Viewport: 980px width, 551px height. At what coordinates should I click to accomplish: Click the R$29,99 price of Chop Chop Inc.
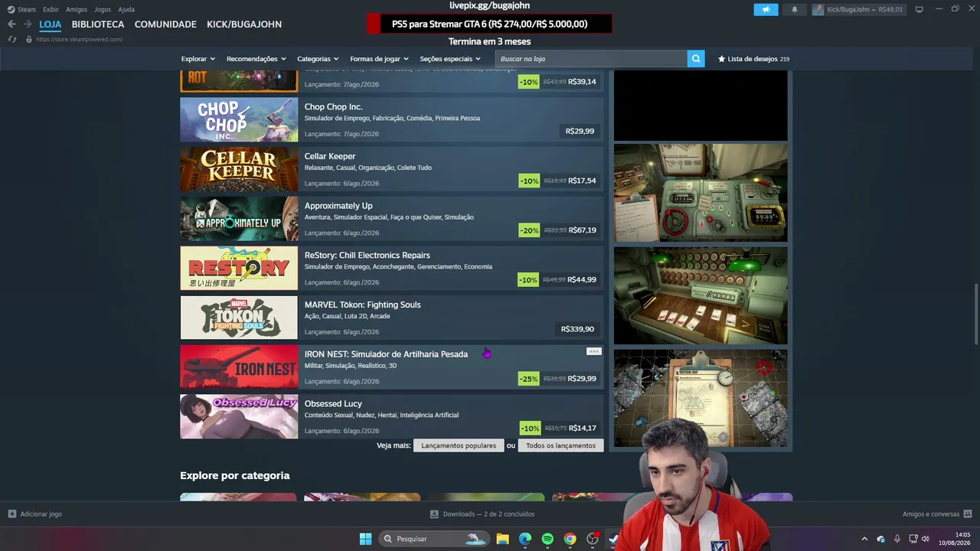click(x=580, y=131)
